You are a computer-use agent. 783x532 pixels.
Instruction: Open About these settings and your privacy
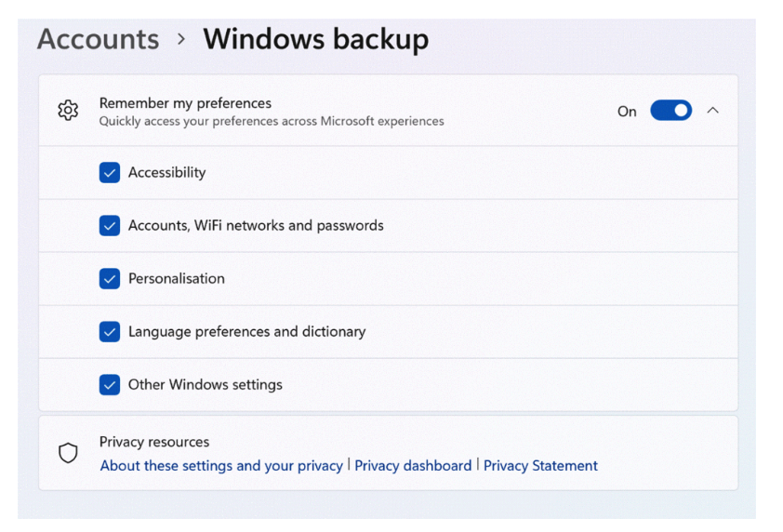(221, 466)
